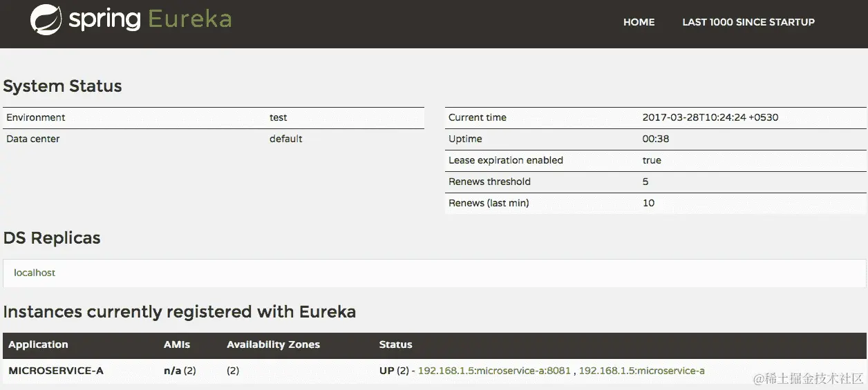Image resolution: width=868 pixels, height=390 pixels.
Task: Select the Uptime label
Action: pos(465,139)
